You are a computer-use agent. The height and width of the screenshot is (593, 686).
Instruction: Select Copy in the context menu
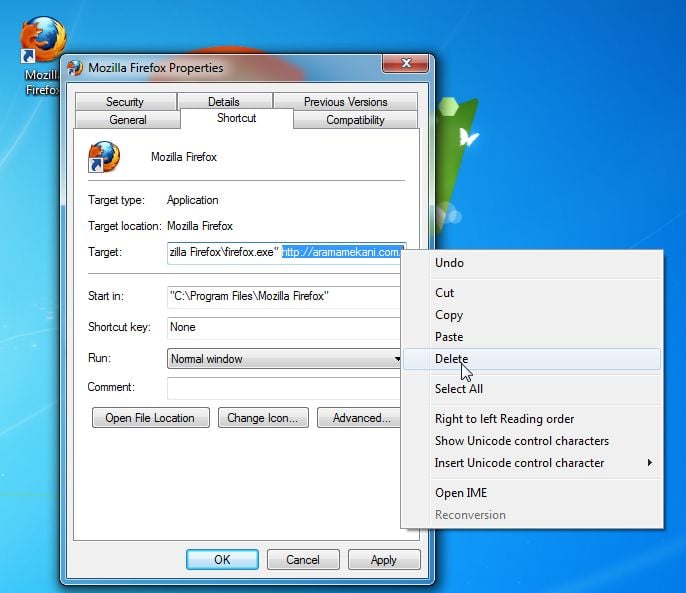pos(532,315)
